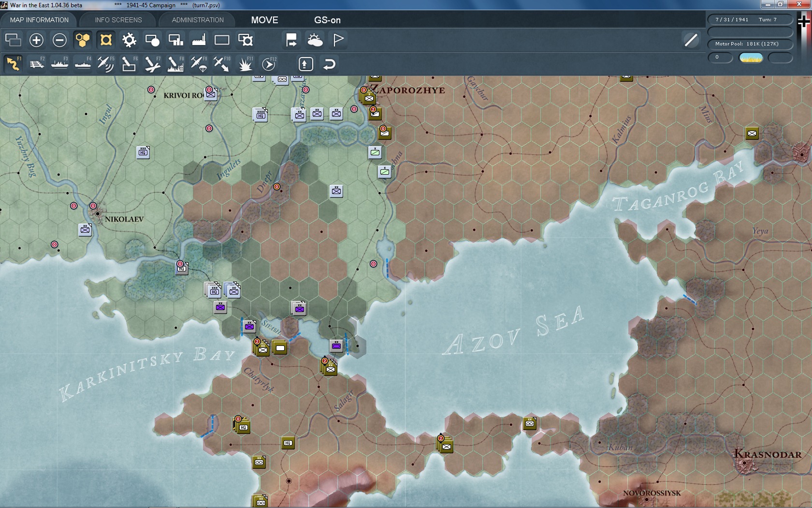Click the boxed up-arrow toolbar icon
The width and height of the screenshot is (812, 508).
(305, 64)
